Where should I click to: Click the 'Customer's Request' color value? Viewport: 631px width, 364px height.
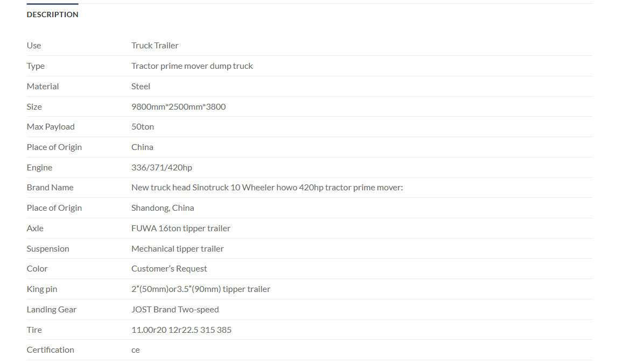point(169,268)
